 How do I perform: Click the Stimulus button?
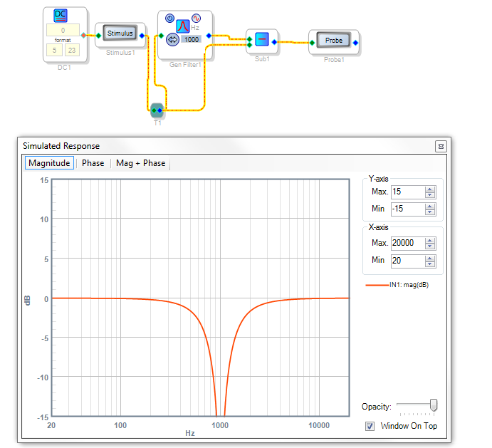[x=120, y=33]
